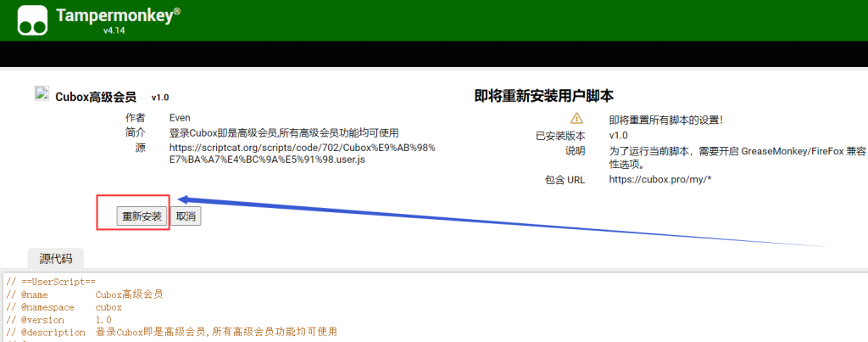Click the 说明 label
The image size is (868, 342).
575,151
